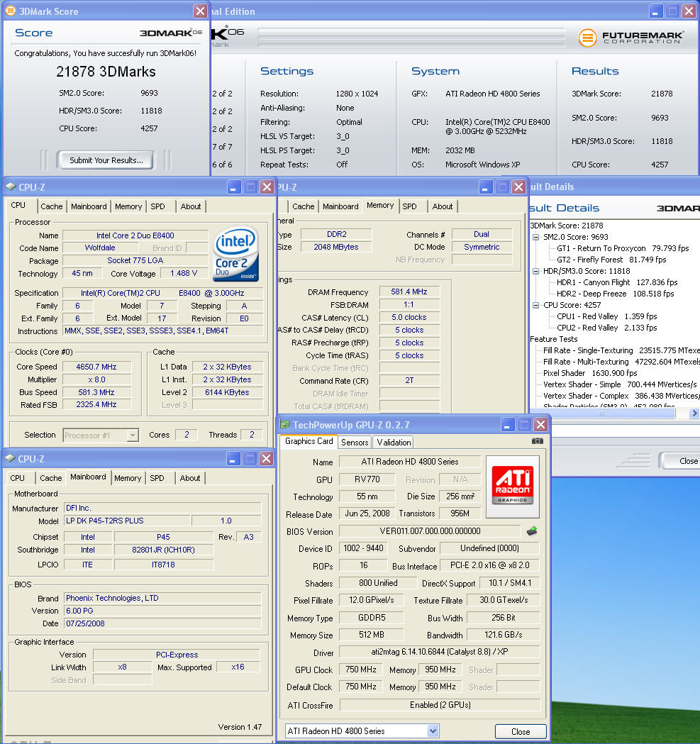The height and width of the screenshot is (744, 700).
Task: Collapse the SM2.0 Score tree node
Action: click(x=535, y=237)
